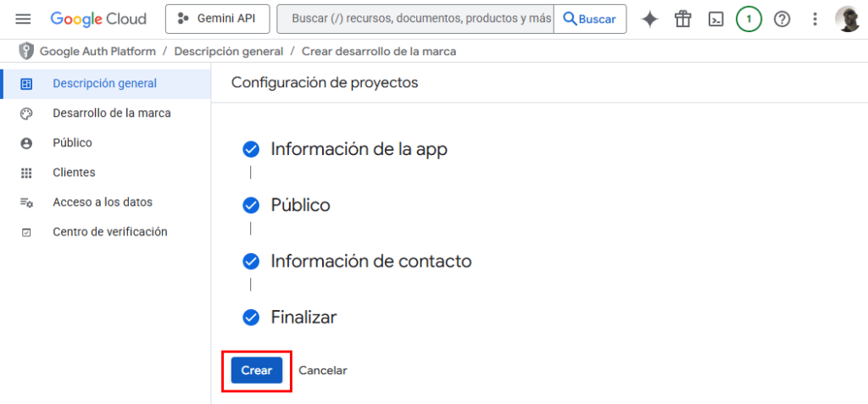Screen dimensions: 868x404
Task: Click the Google Auth Platform breadcrumb
Action: pos(97,52)
